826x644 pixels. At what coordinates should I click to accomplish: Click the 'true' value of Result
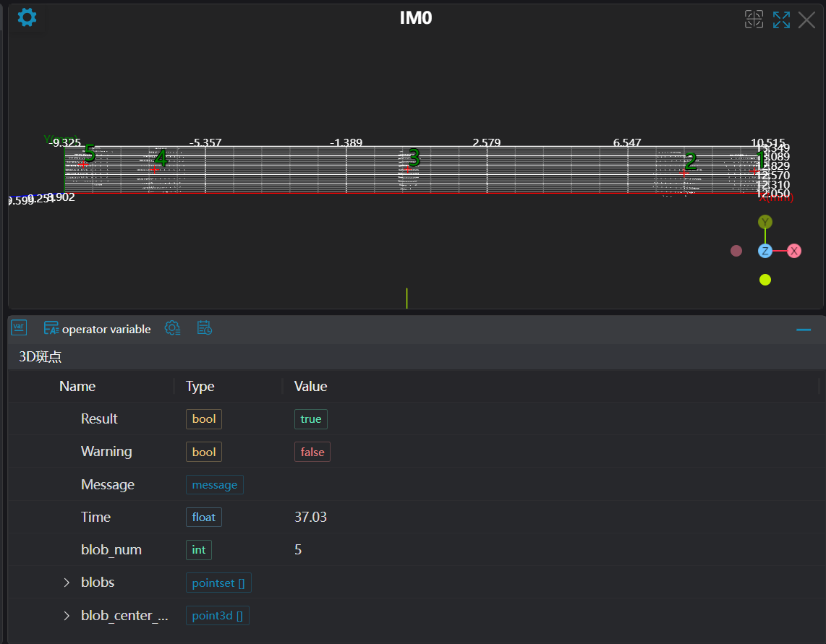click(310, 419)
